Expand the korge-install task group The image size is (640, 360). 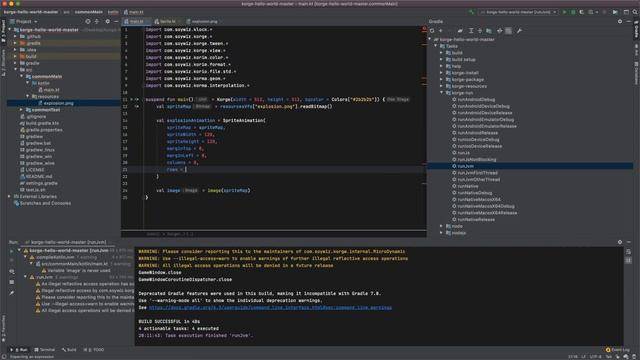[442, 73]
